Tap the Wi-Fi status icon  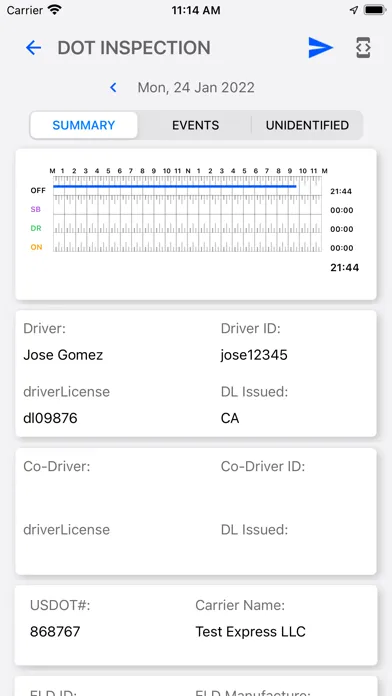point(55,10)
